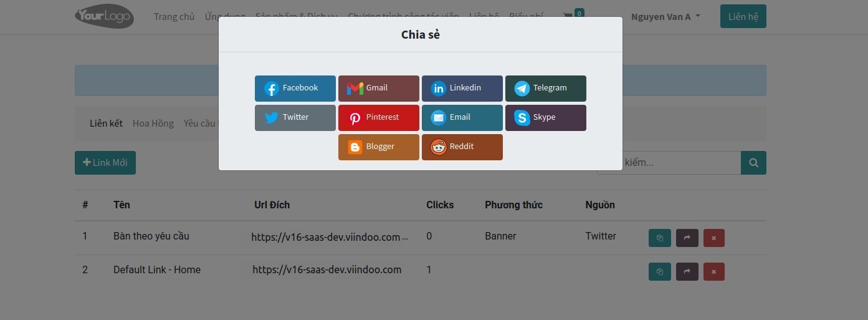Share link on Reddit

coord(462,147)
